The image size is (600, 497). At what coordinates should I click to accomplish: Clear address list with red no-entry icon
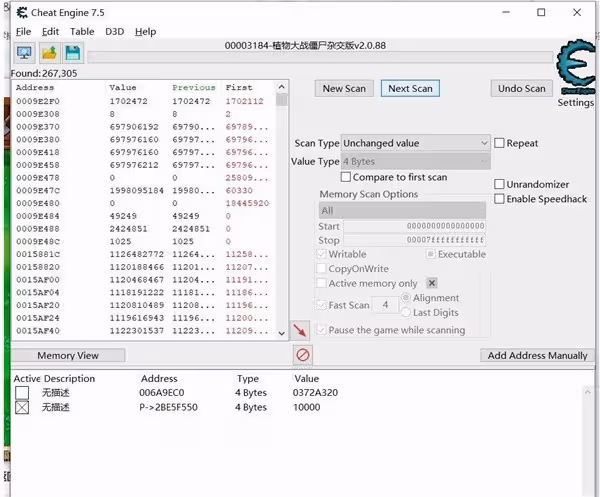click(303, 355)
